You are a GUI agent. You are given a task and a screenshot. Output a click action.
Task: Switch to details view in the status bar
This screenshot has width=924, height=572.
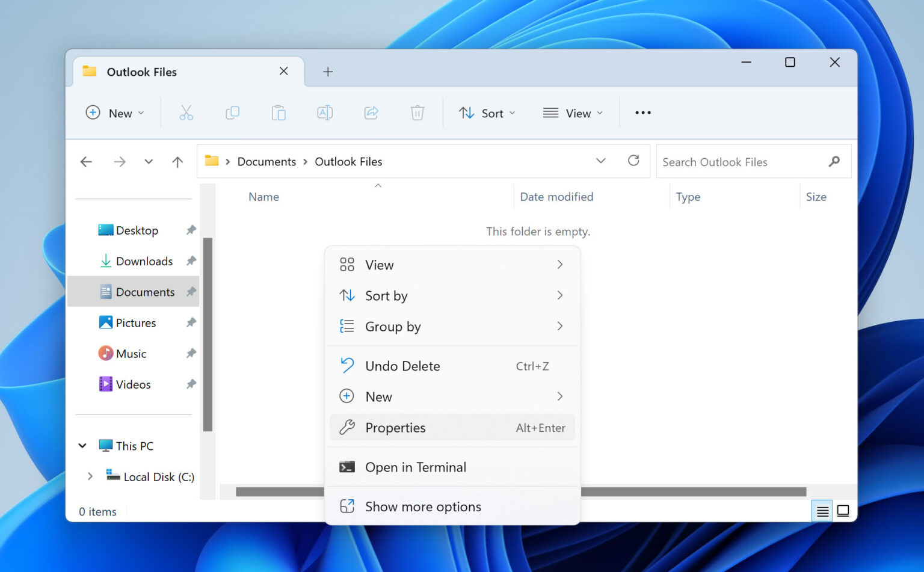click(822, 511)
